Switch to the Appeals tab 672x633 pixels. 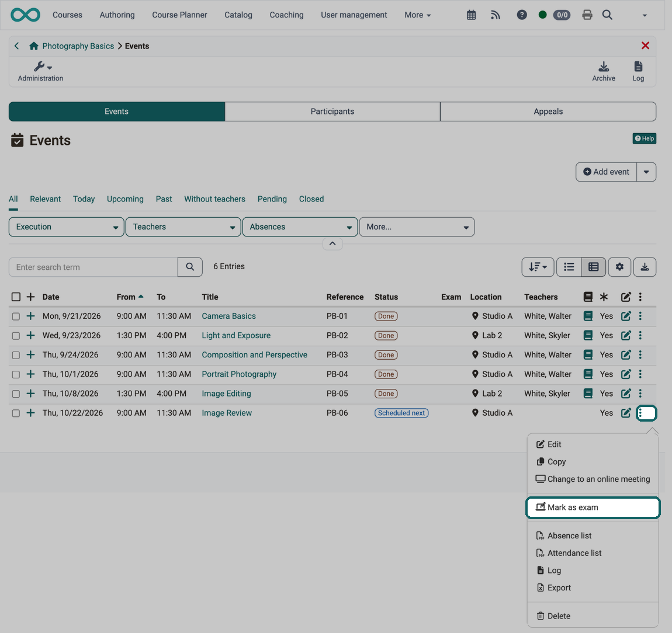[548, 112]
